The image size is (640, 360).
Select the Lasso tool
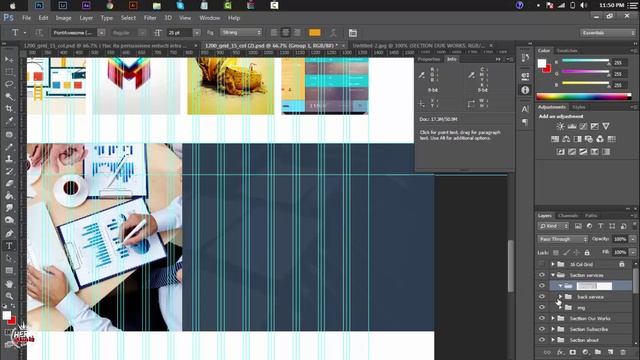click(x=9, y=84)
